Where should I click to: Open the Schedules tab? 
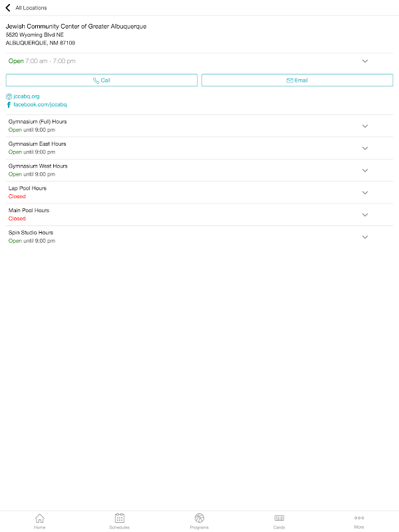(120, 521)
